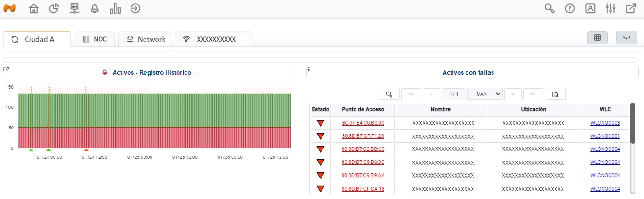The width and height of the screenshot is (644, 199).
Task: Click the help question mark icon
Action: click(569, 8)
